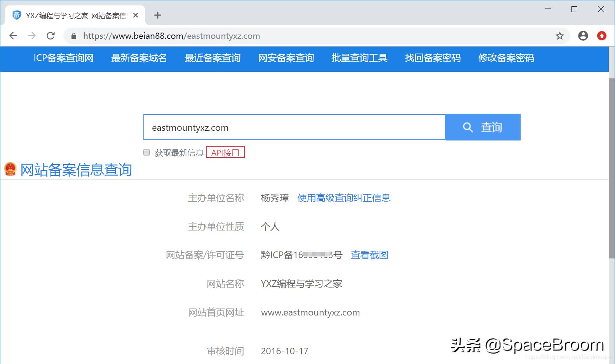
Task: Click the review date 2016-10-17
Action: pos(285,351)
